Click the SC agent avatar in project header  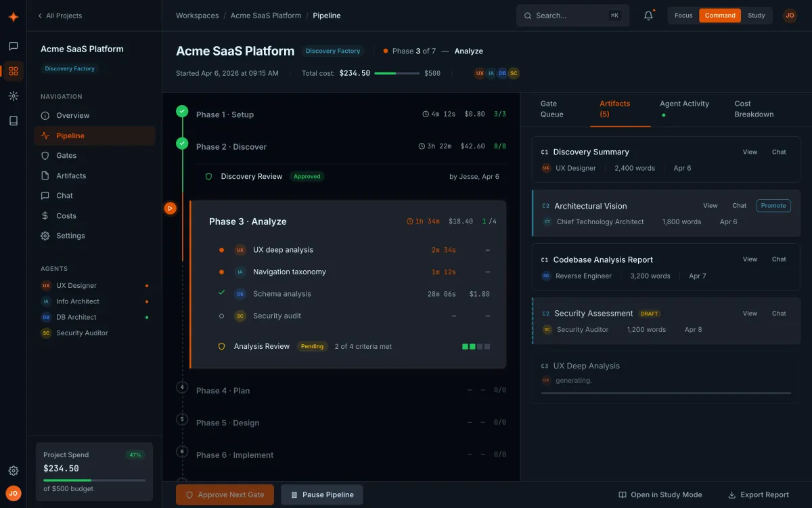(514, 73)
